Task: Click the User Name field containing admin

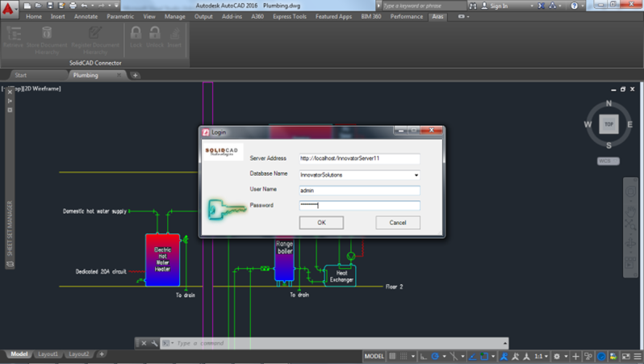Action: pos(359,190)
